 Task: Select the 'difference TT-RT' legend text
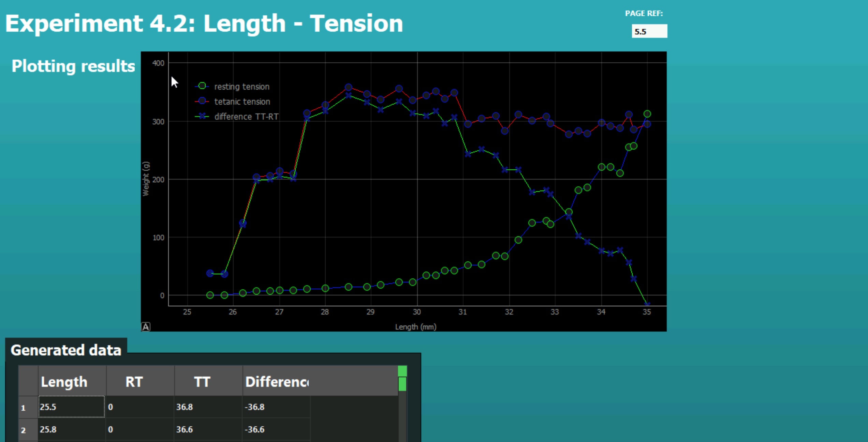pos(246,117)
